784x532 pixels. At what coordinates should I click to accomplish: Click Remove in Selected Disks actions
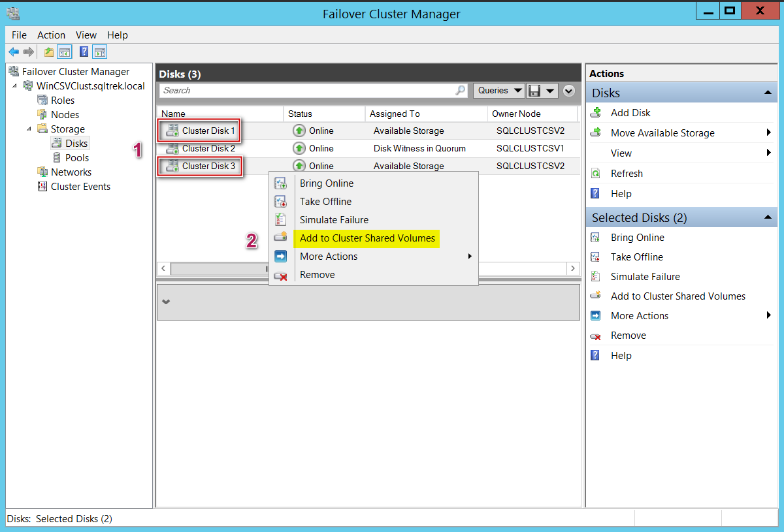click(628, 336)
